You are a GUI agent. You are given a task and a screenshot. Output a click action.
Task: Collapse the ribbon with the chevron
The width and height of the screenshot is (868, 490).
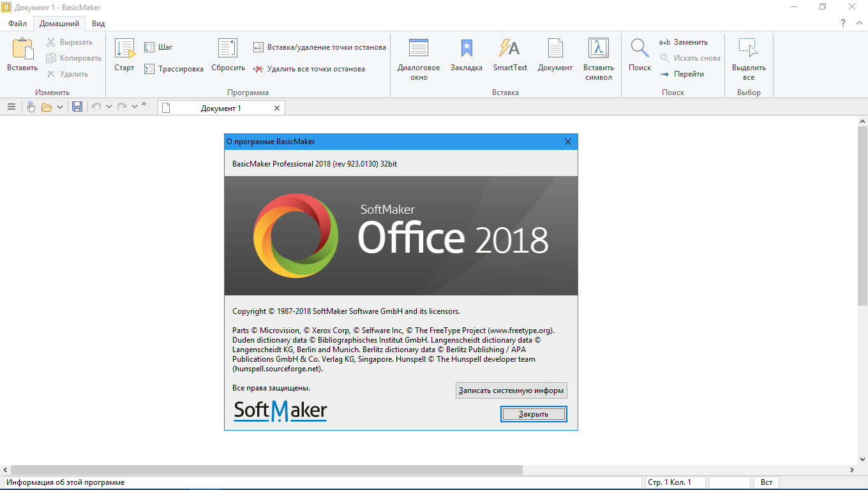click(859, 23)
